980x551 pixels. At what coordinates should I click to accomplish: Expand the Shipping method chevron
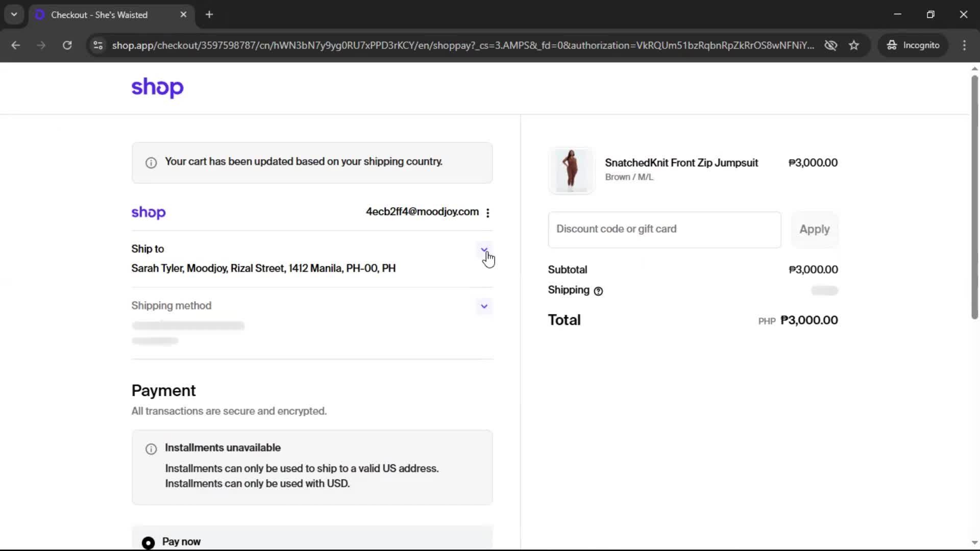[x=484, y=306]
